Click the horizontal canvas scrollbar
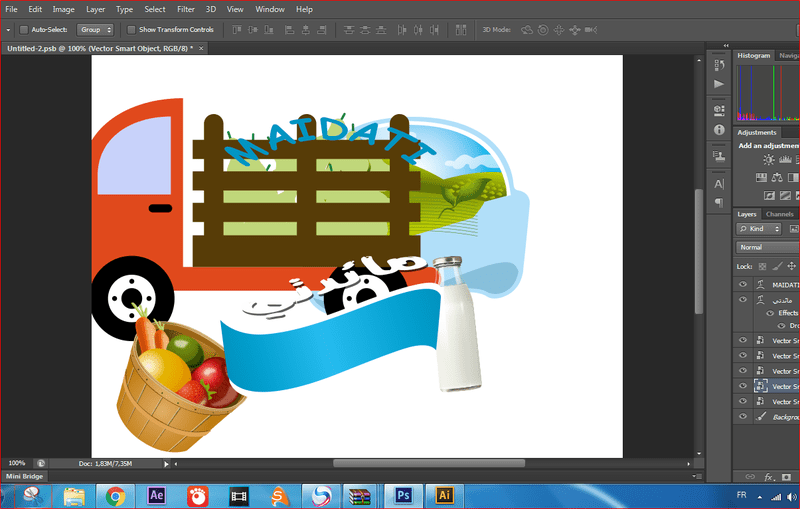Image resolution: width=800 pixels, height=509 pixels. [428, 463]
